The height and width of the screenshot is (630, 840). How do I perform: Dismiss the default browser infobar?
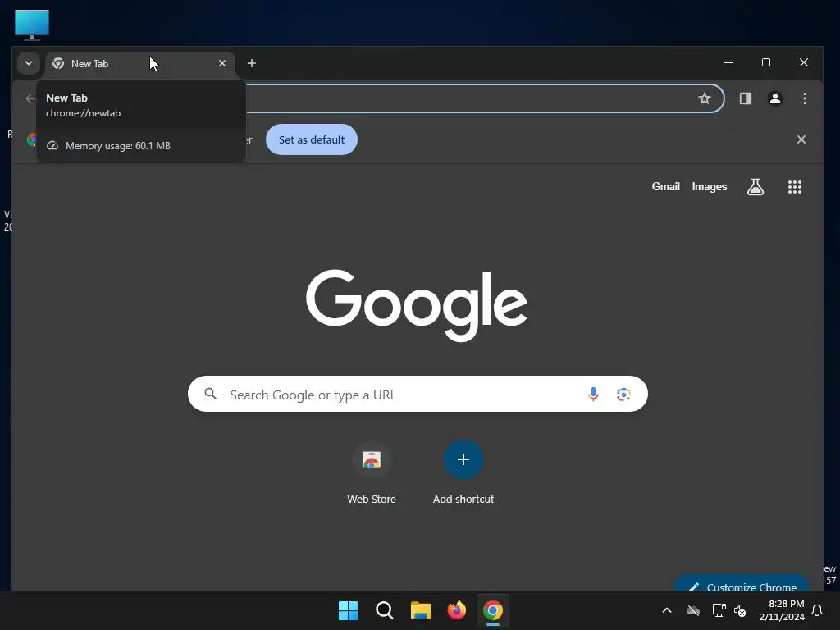(801, 139)
